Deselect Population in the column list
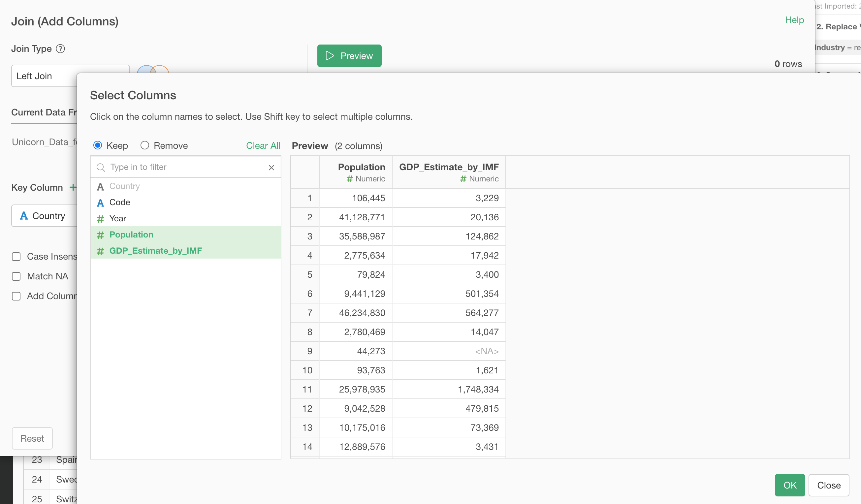Viewport: 861px width, 504px height. click(x=131, y=235)
